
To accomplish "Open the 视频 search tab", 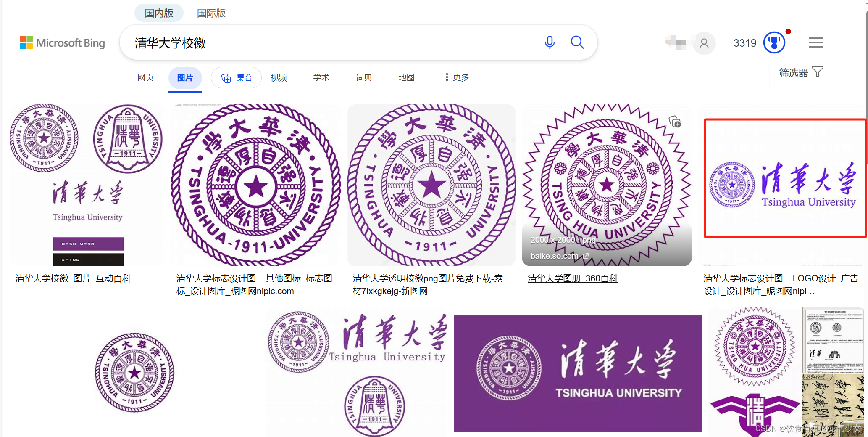I will point(279,77).
